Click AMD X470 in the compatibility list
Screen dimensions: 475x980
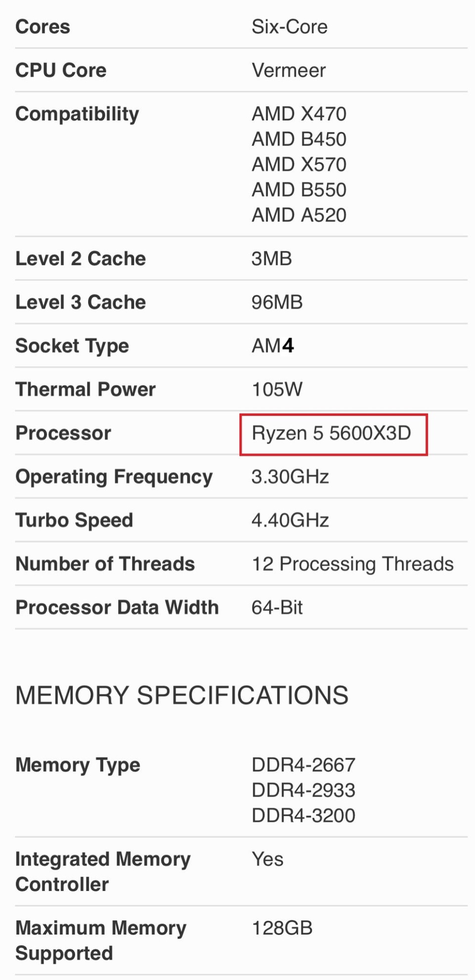pyautogui.click(x=299, y=114)
